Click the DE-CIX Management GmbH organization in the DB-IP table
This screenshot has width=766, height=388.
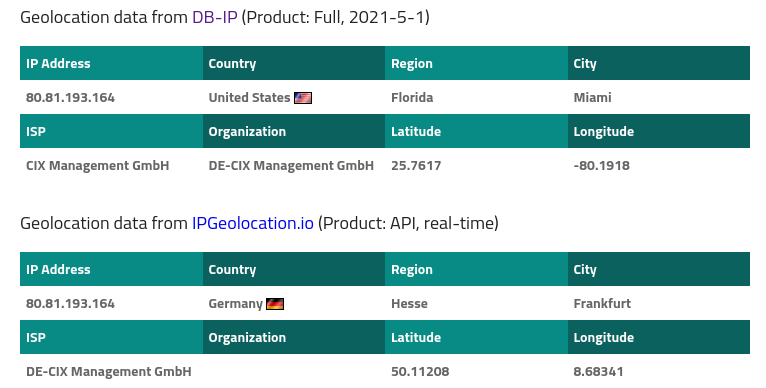coord(291,166)
